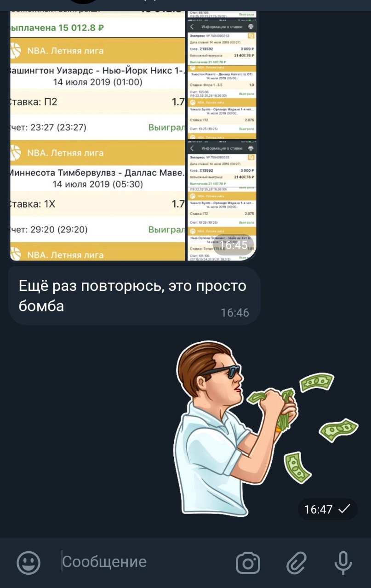Tap the camera icon in message bar

[x=248, y=563]
